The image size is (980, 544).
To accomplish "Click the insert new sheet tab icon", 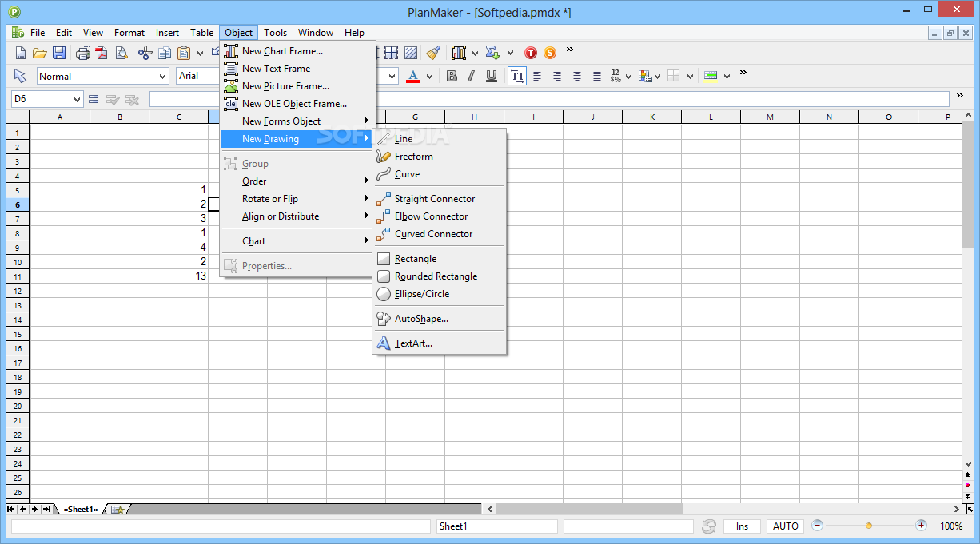I will click(117, 509).
